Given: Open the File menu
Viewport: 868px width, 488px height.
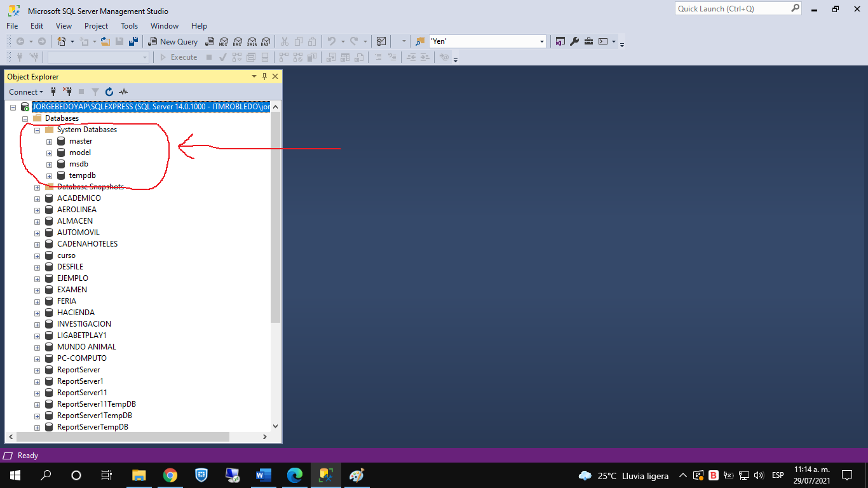Looking at the screenshot, I should pos(12,26).
